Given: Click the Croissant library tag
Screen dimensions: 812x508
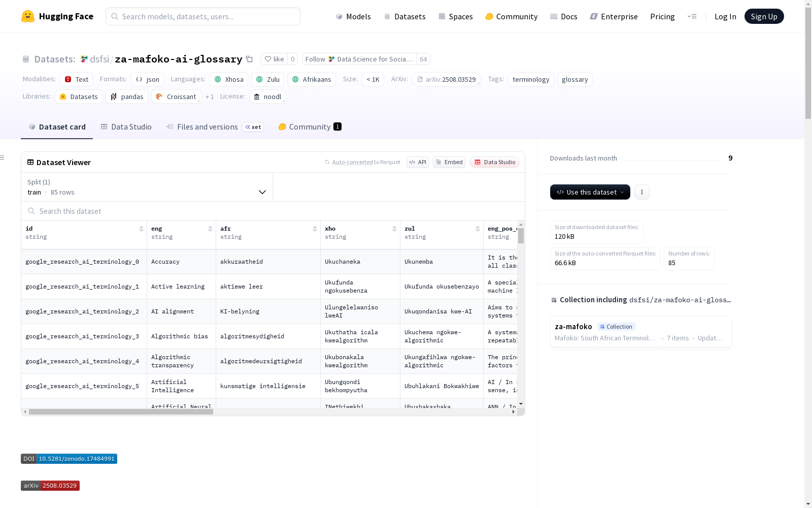Looking at the screenshot, I should coord(176,97).
